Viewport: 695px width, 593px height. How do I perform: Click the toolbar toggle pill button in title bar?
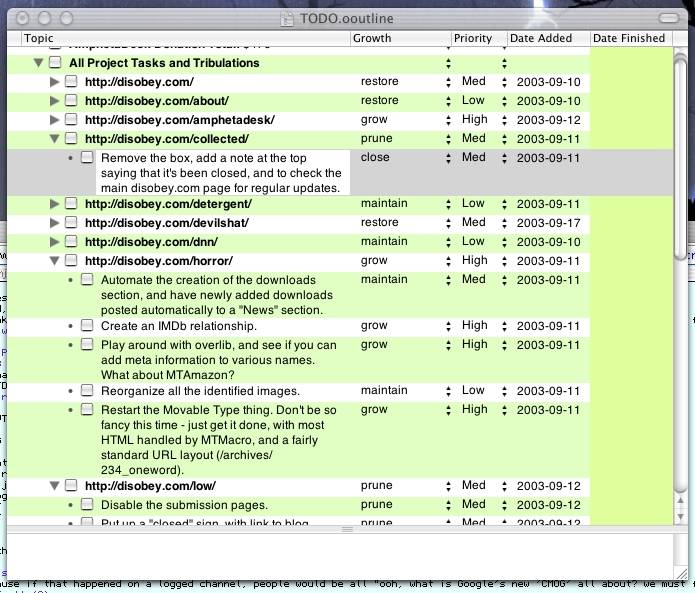(x=669, y=18)
